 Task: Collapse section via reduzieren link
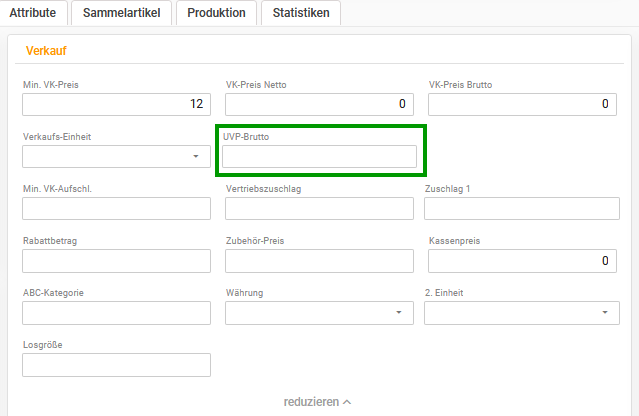pos(317,402)
